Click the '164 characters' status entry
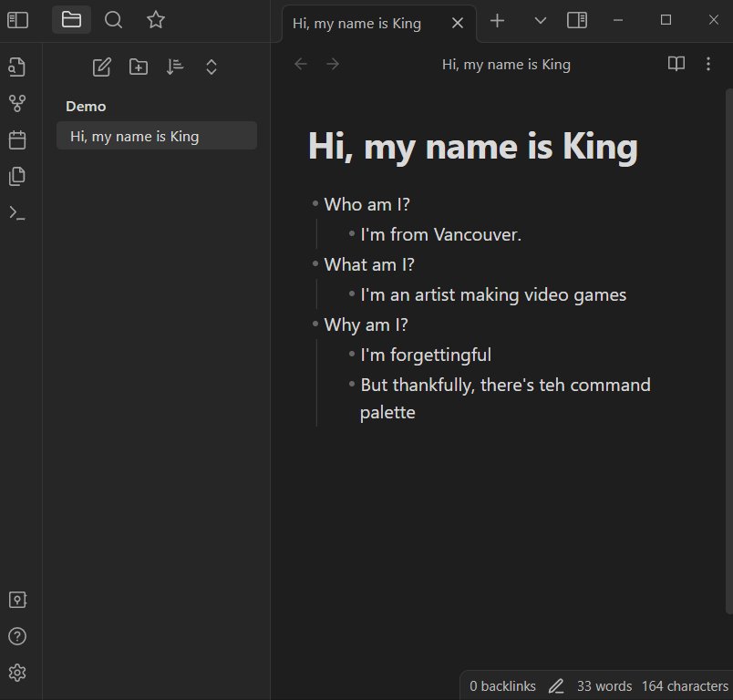The image size is (733, 700). tap(685, 686)
